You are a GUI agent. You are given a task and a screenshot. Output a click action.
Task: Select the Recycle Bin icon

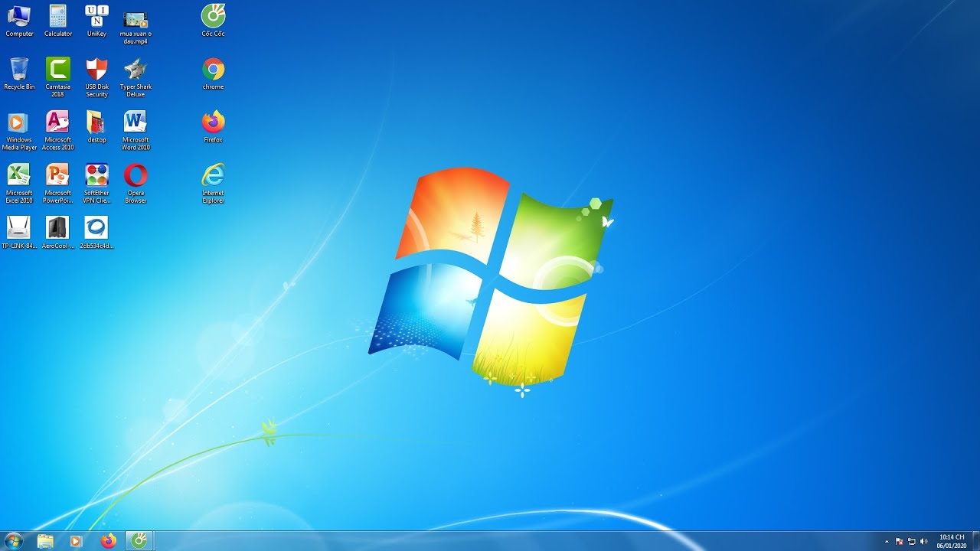19,73
